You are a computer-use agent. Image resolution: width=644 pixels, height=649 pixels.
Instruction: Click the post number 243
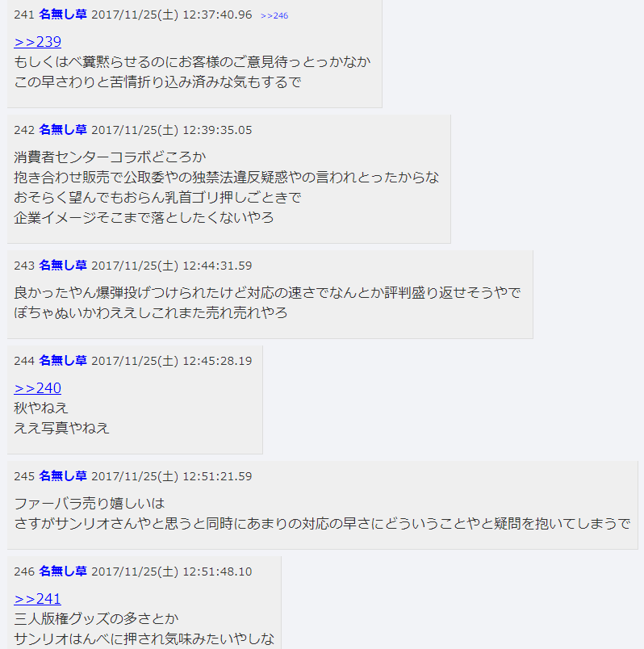24,266
